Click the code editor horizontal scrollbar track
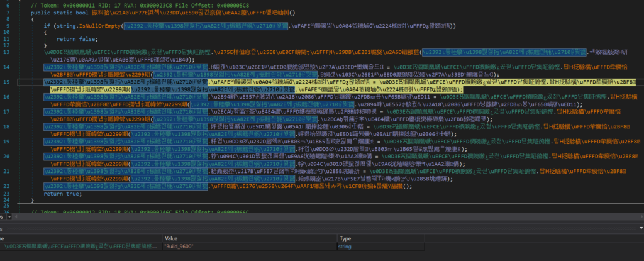 (x=328, y=216)
